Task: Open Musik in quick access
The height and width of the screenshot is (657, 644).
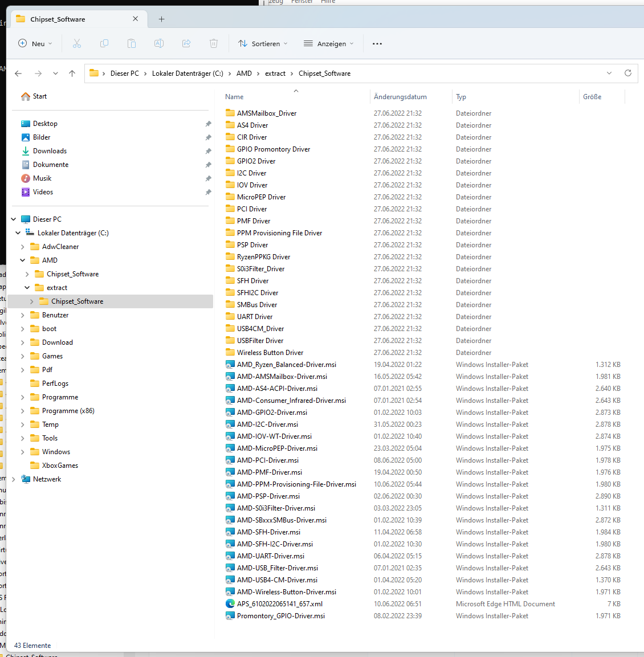Action: point(36,178)
